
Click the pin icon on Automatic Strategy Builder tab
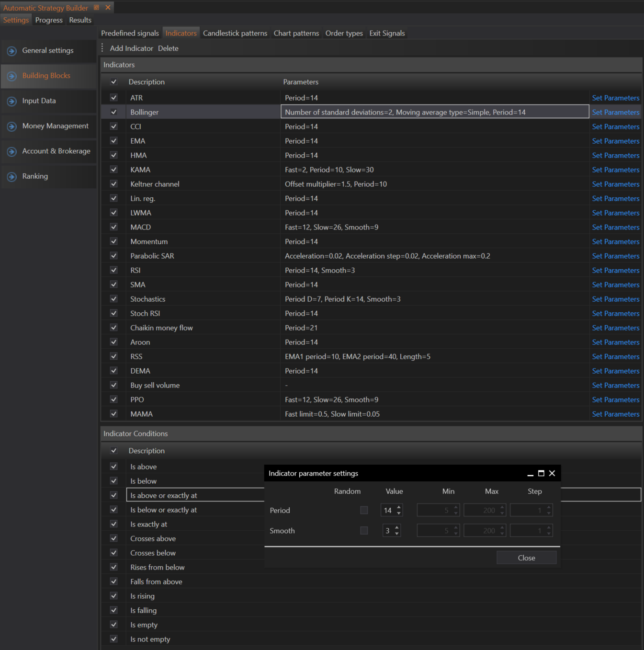pos(96,8)
